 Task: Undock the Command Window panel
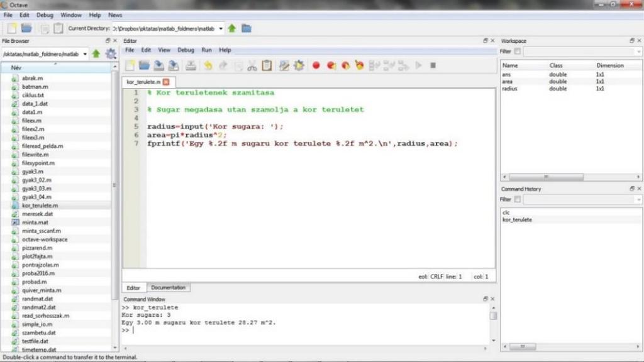point(486,299)
